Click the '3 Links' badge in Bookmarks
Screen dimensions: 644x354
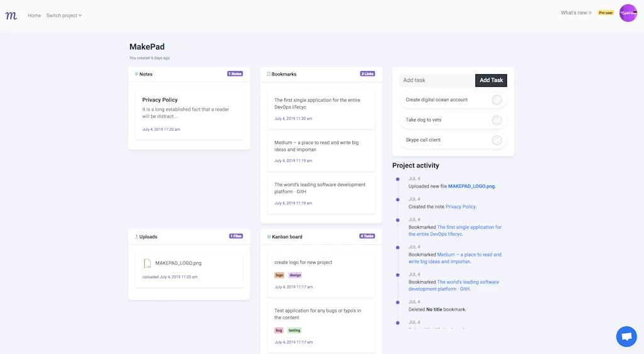tap(367, 74)
